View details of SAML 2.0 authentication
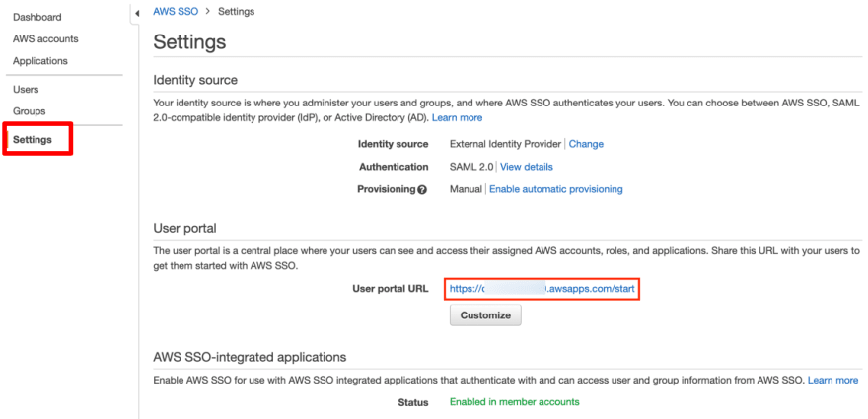 click(527, 167)
